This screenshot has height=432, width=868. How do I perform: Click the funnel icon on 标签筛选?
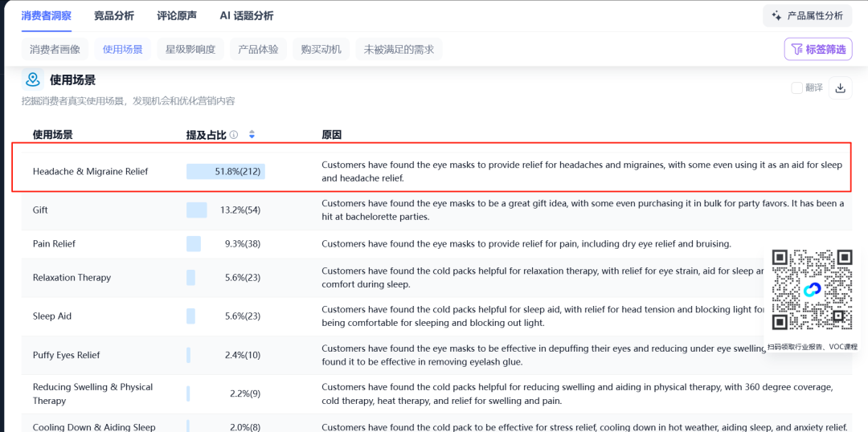[x=797, y=49]
